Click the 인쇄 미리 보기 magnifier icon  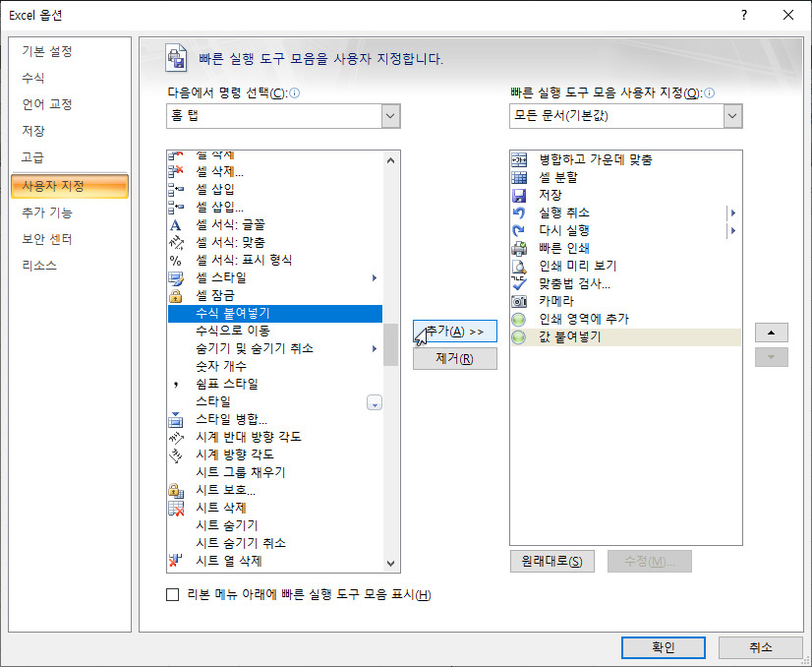[519, 266]
